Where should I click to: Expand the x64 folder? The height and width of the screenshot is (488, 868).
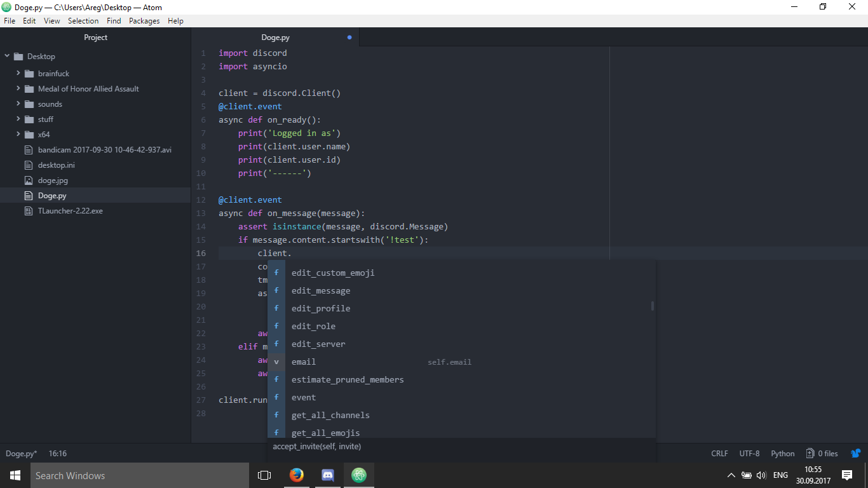pos(18,134)
